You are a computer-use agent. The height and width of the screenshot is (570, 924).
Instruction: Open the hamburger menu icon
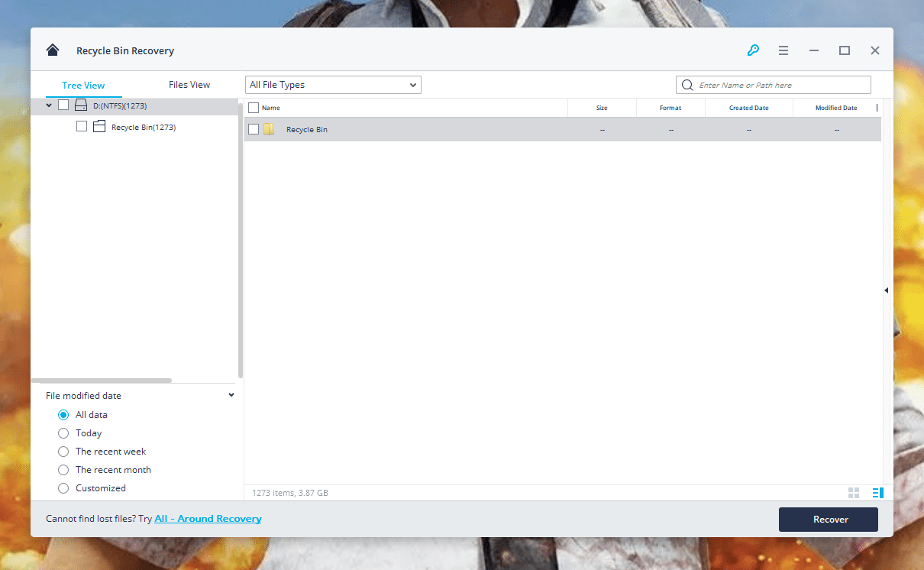tap(783, 50)
